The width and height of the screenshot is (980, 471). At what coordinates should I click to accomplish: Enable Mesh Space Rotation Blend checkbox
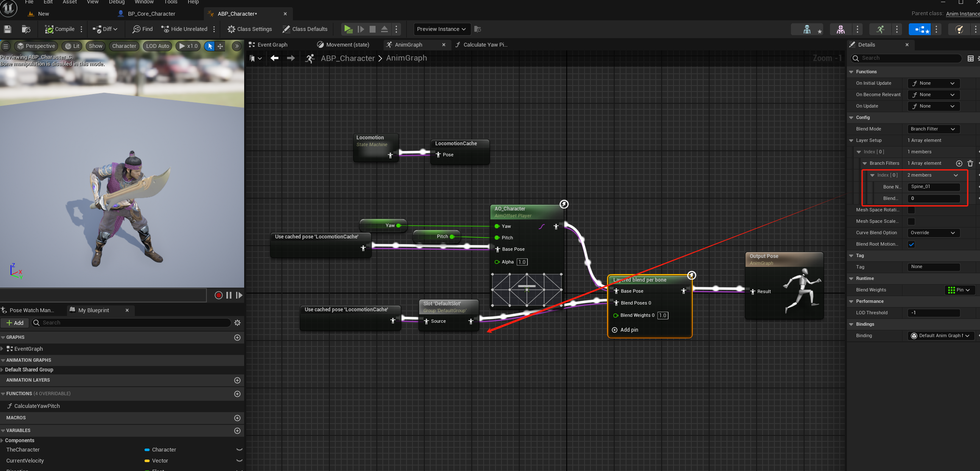click(911, 210)
